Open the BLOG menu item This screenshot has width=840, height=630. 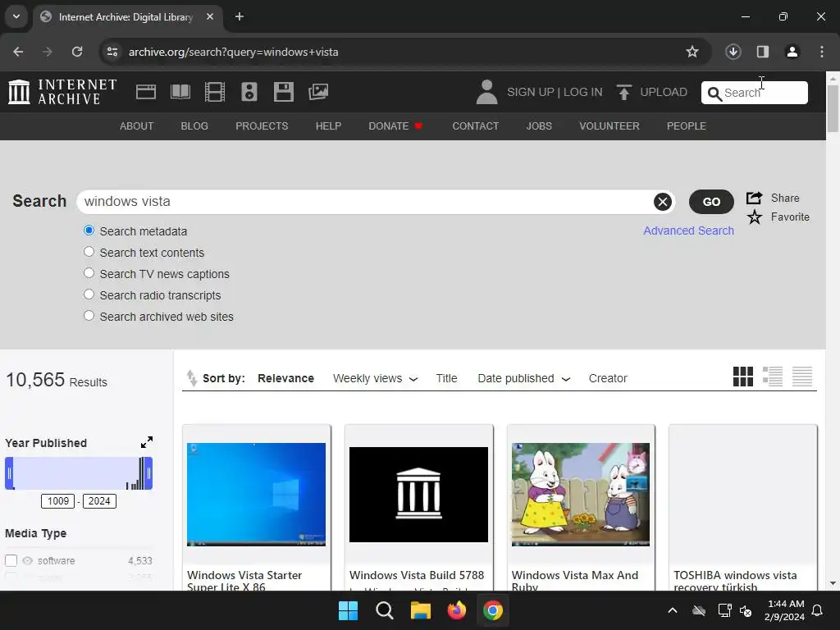[194, 126]
